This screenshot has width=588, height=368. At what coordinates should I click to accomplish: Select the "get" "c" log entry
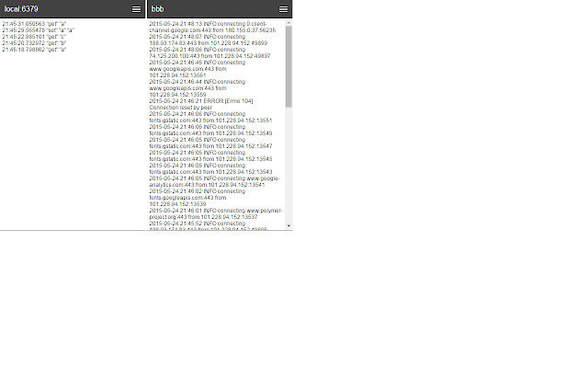coord(34,37)
